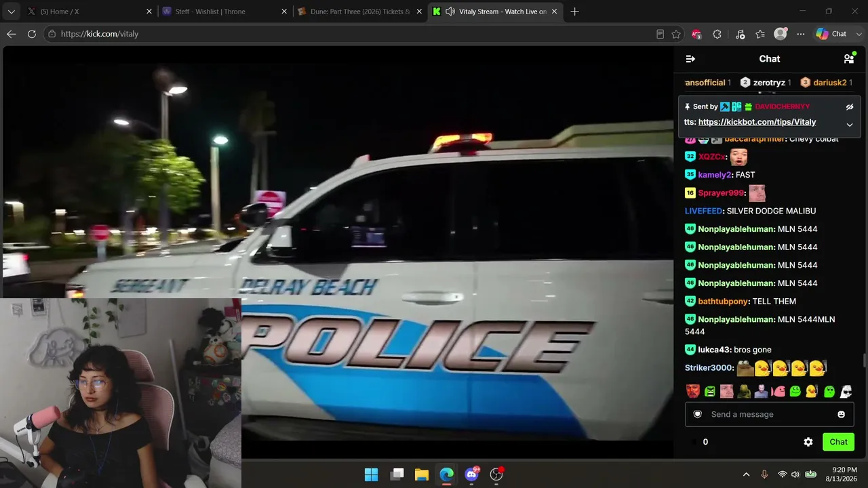Mute the Vitaly Stream tab audio icon
The width and height of the screenshot is (868, 488).
450,12
